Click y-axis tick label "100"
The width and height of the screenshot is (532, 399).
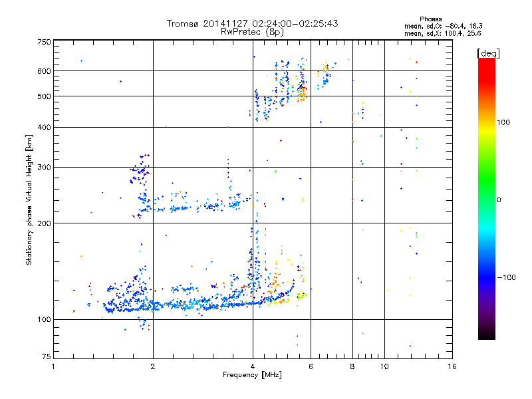tap(44, 319)
